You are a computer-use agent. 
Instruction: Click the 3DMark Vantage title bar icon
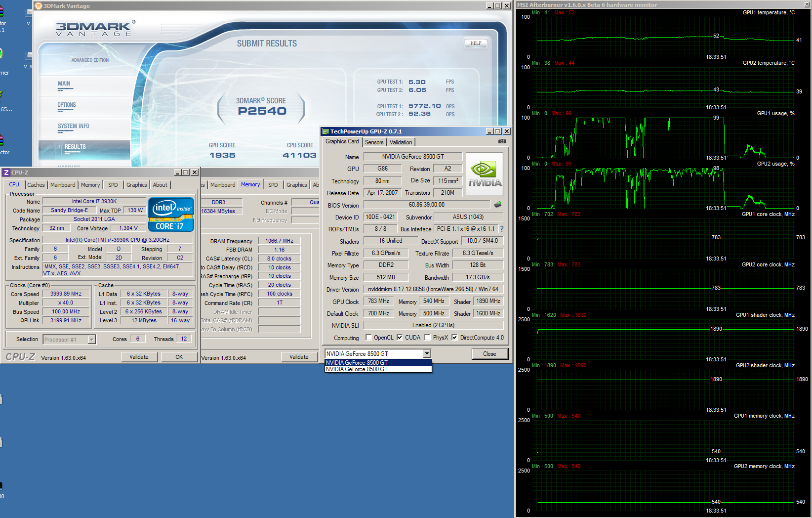click(39, 6)
